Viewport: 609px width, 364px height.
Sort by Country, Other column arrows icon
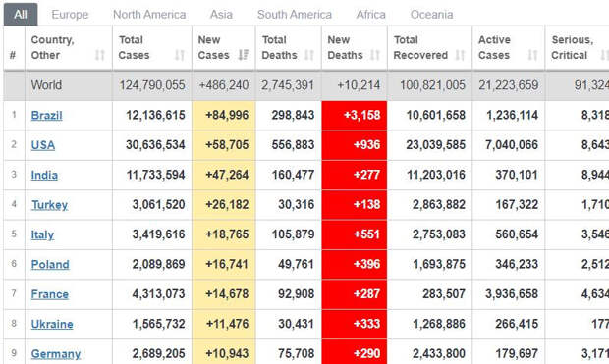[100, 55]
